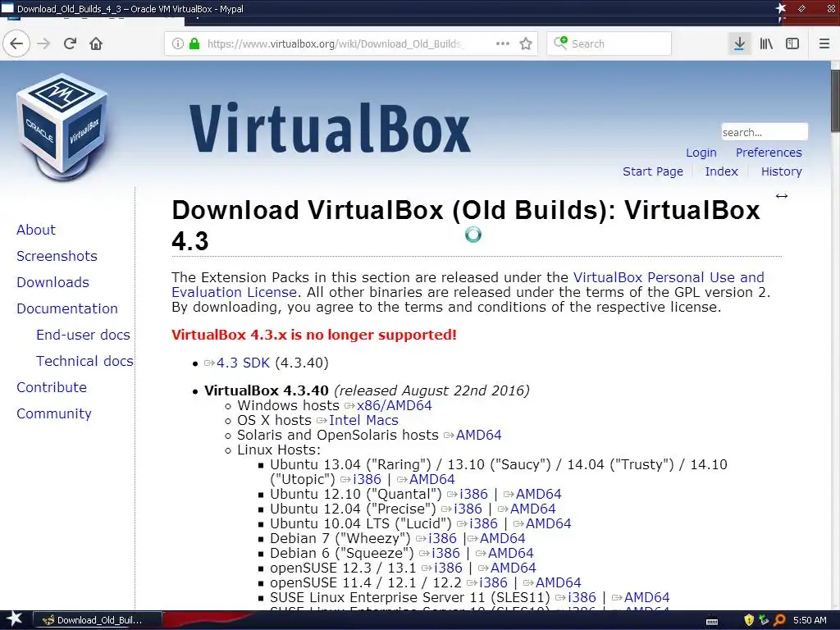Open the Login link

(x=701, y=153)
